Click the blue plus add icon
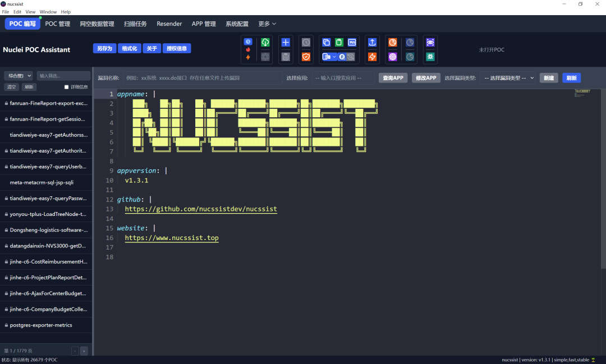The width and height of the screenshot is (606, 364). coord(286,42)
